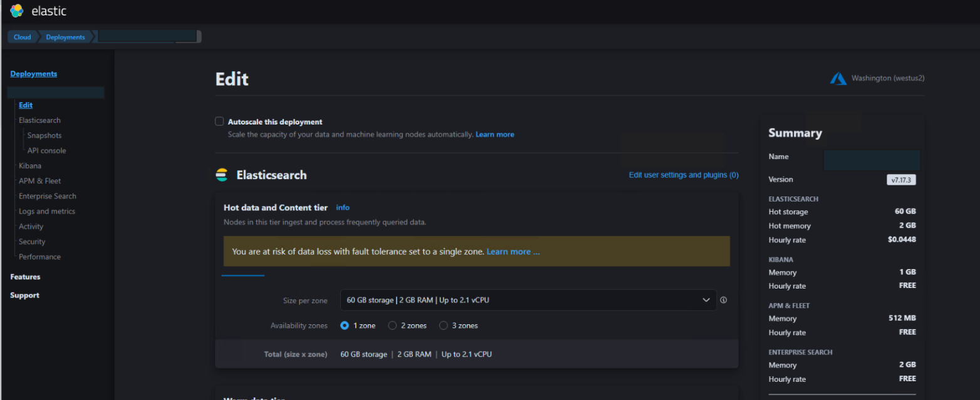Click the Deployments breadcrumb
The image size is (980, 400).
click(65, 37)
